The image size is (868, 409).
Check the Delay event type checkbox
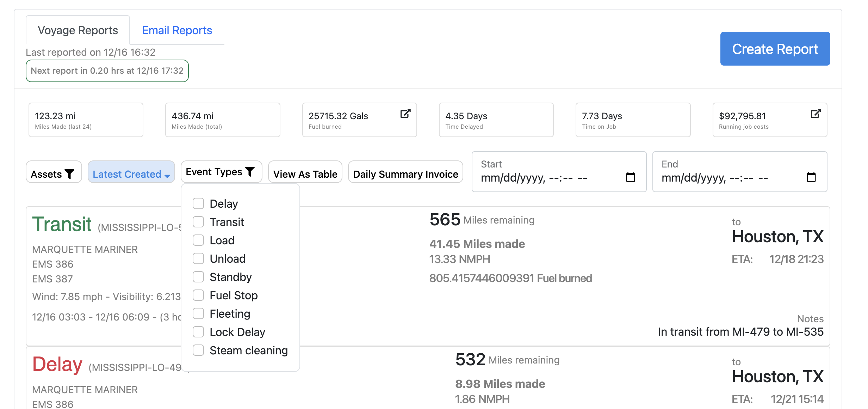198,203
